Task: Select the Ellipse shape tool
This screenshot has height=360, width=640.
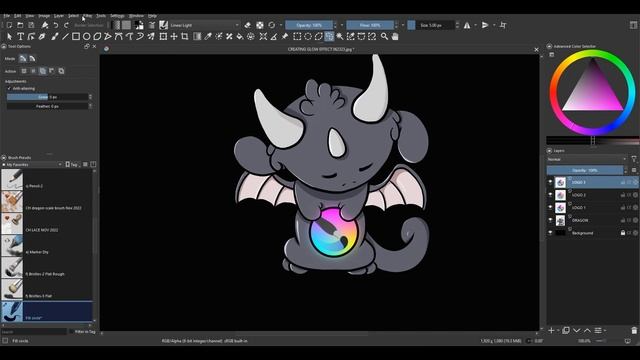Action: pos(87,37)
